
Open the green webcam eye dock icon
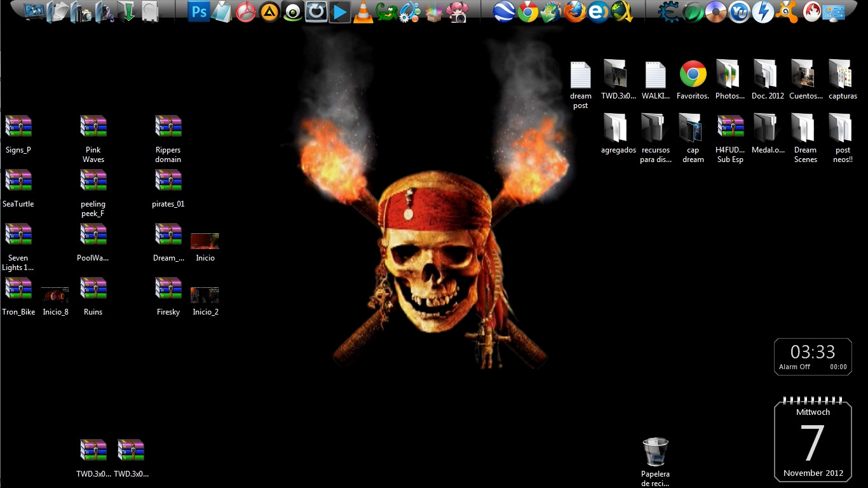pyautogui.click(x=292, y=12)
